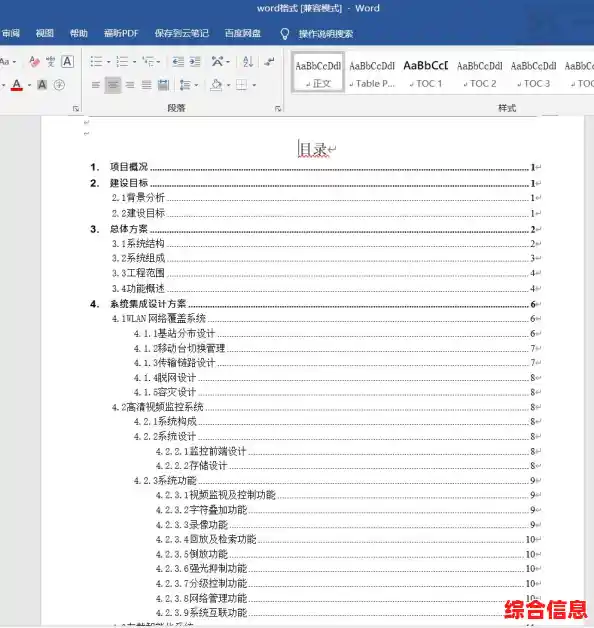This screenshot has width=594, height=628.
Task: Click the TOC entry 项目概况
Action: tap(129, 167)
